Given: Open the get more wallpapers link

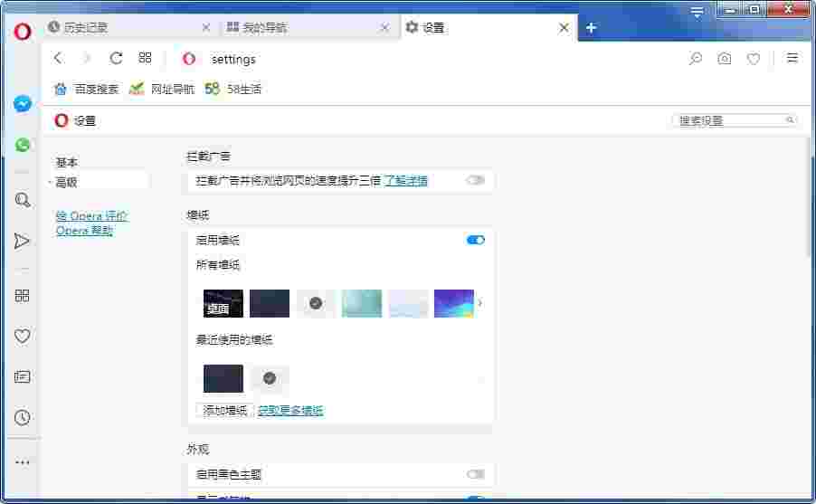Looking at the screenshot, I should pyautogui.click(x=290, y=410).
